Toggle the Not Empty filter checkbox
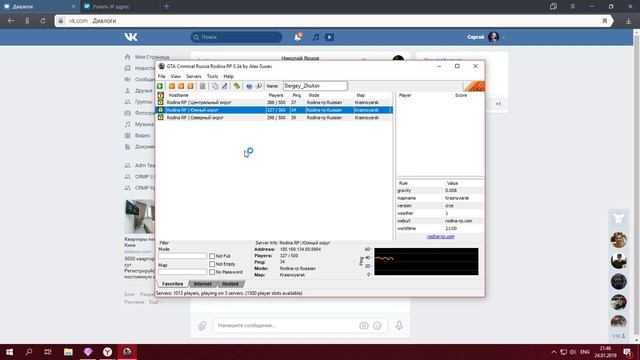 (212, 264)
